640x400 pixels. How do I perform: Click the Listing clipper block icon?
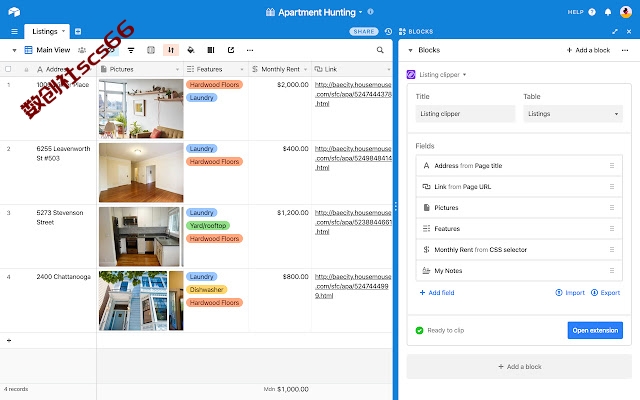click(x=411, y=75)
